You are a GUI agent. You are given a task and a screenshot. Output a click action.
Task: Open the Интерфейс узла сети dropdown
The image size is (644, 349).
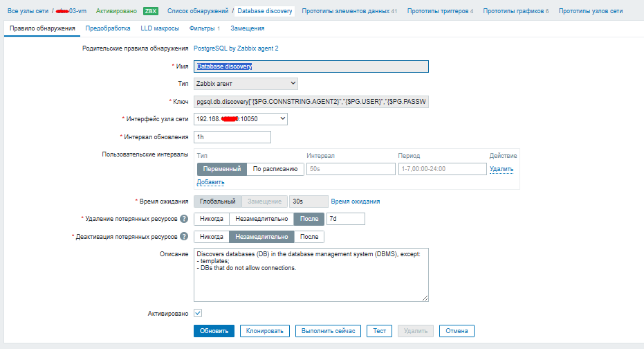click(x=240, y=119)
